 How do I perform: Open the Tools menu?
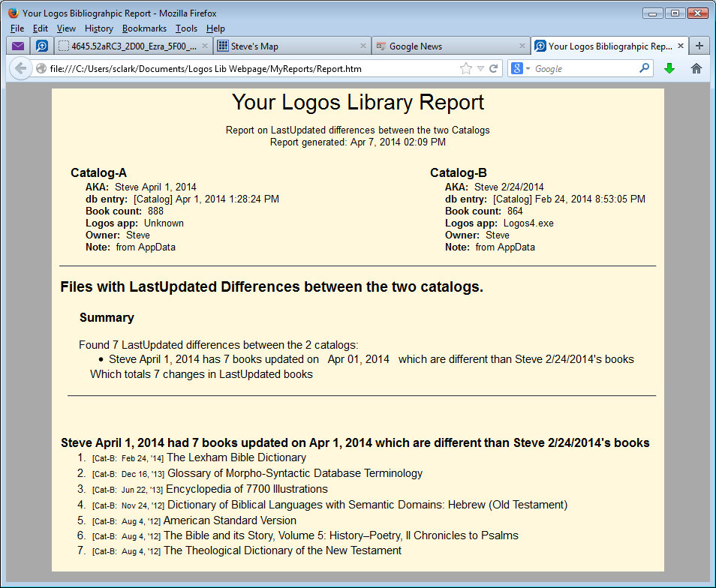coord(186,28)
